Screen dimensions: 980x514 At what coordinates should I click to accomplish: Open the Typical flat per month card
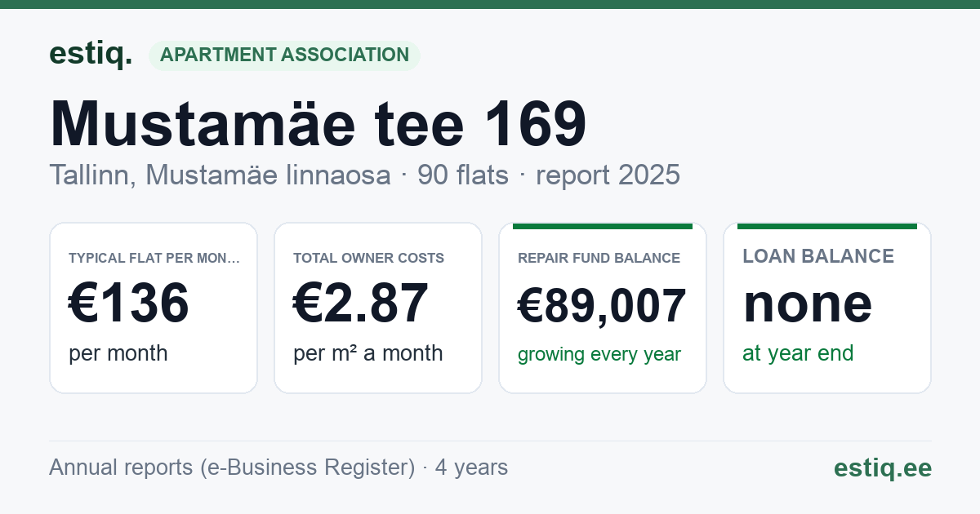point(154,308)
